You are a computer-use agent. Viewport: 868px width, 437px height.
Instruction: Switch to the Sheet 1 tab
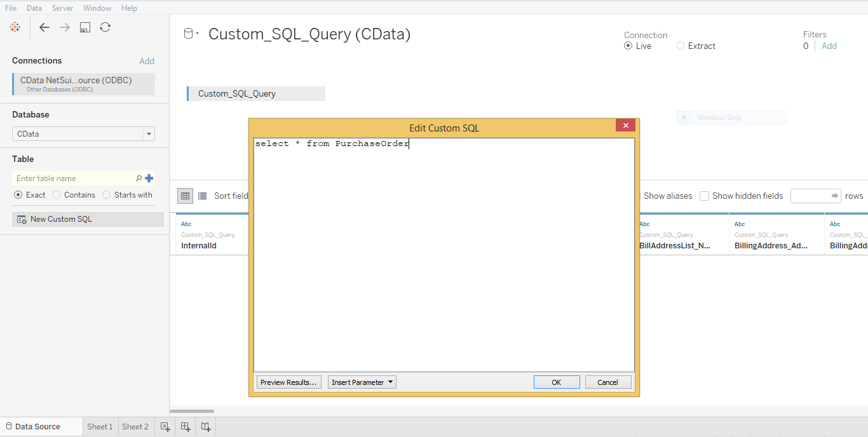tap(100, 426)
